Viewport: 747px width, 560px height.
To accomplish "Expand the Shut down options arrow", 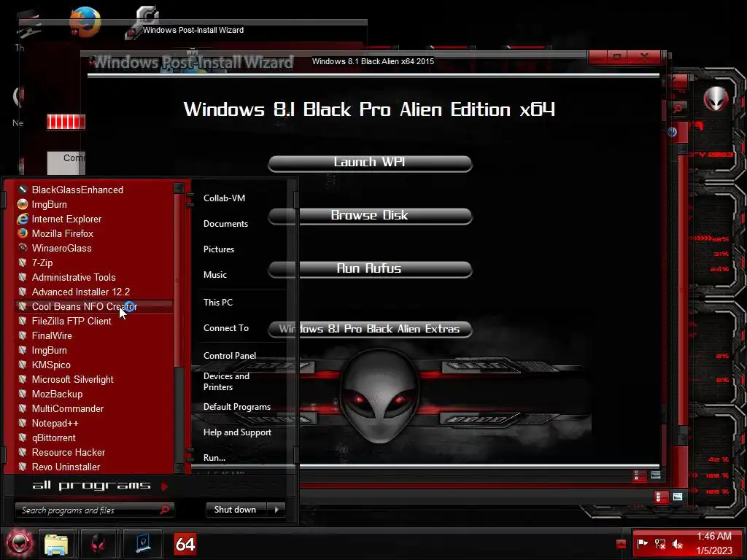I will pyautogui.click(x=276, y=510).
